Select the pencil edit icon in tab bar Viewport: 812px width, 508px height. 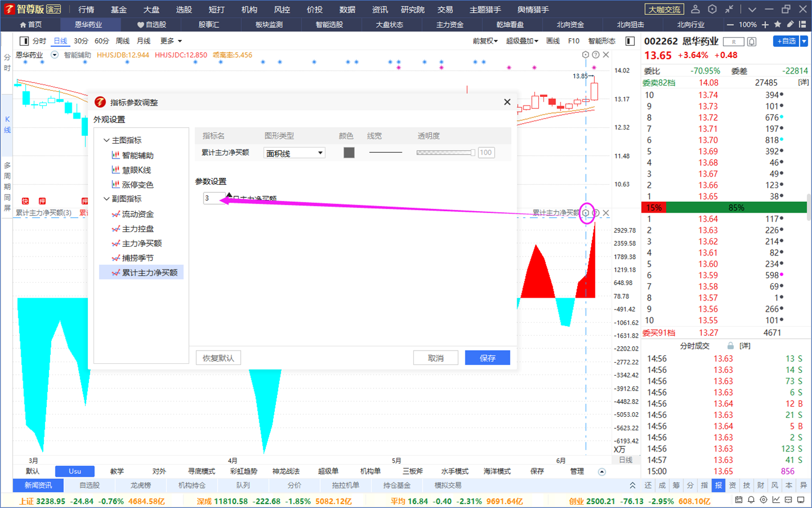tap(790, 25)
